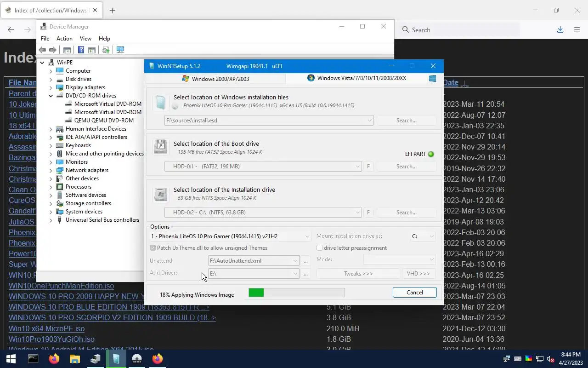The height and width of the screenshot is (368, 588).
Task: Enable drive letter preassignment checkbox
Action: click(x=319, y=248)
